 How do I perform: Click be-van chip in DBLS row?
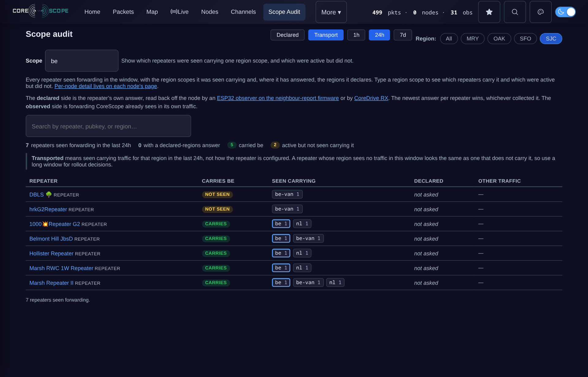coord(287,194)
